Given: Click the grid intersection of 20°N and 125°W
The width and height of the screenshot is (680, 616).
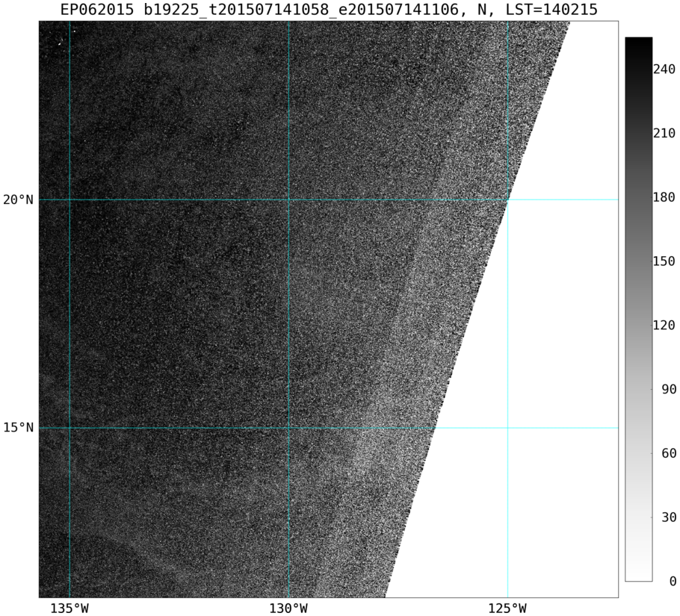Looking at the screenshot, I should 507,199.
